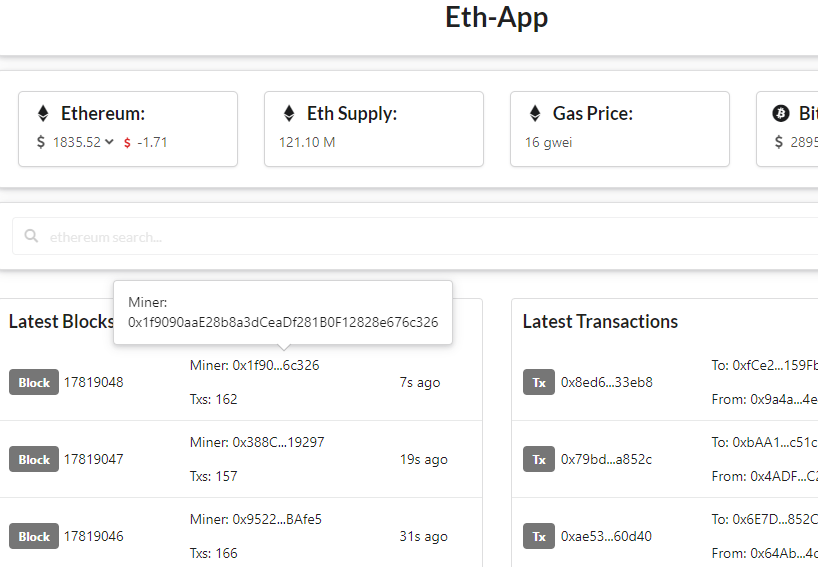Click the Gas Price: card title

[x=593, y=113]
